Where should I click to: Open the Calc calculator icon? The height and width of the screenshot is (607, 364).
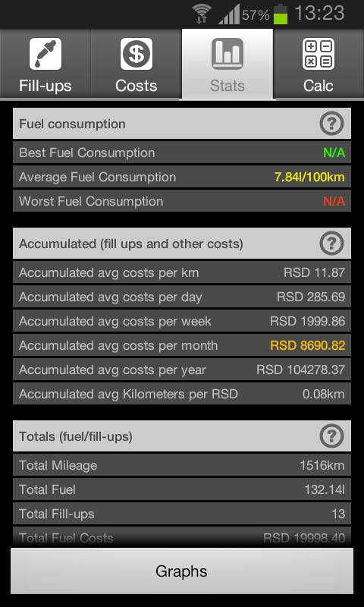tap(318, 54)
